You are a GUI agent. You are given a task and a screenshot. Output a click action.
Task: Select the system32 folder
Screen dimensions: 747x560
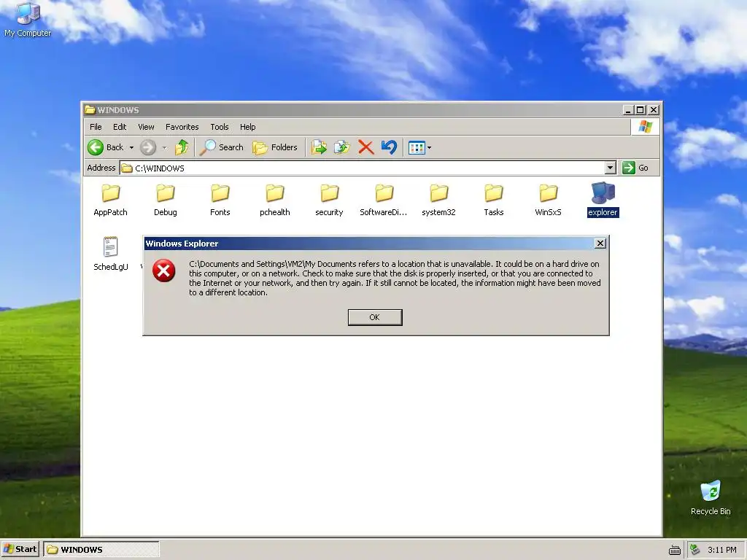438,200
